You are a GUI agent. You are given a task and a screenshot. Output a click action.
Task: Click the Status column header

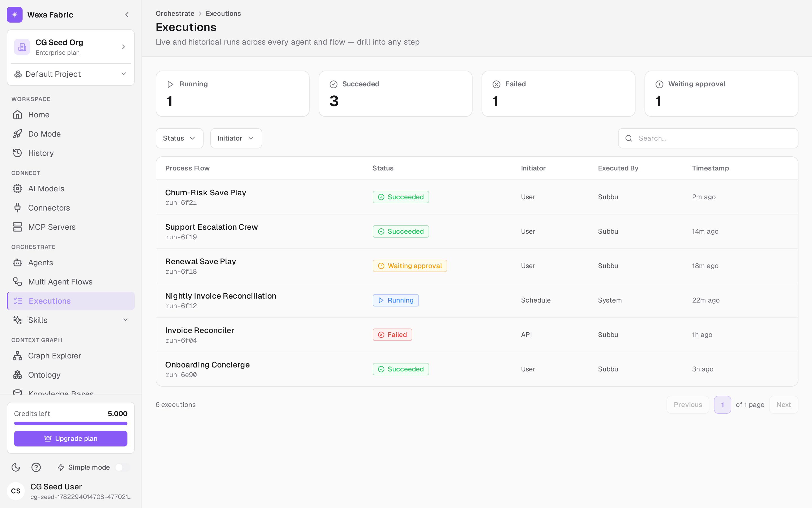point(383,168)
